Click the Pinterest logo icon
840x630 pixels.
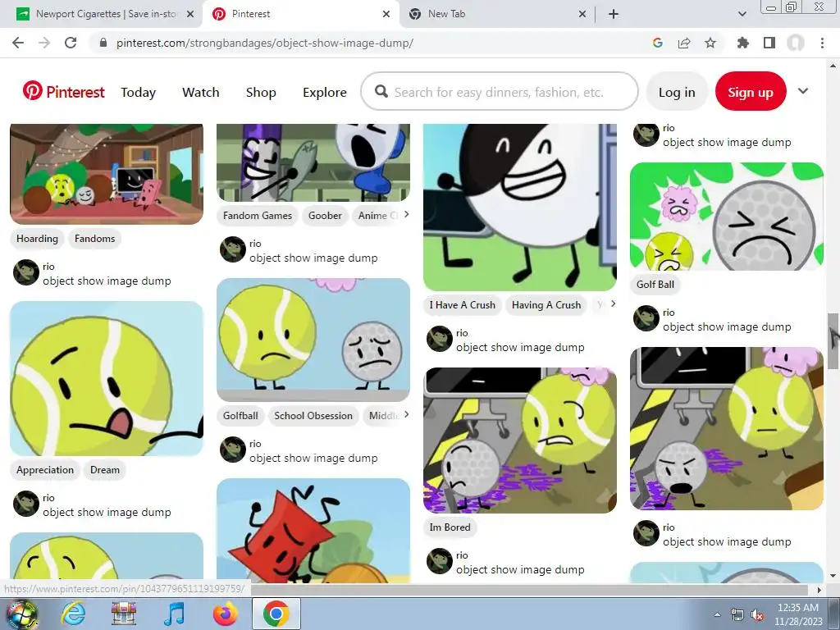pos(32,91)
